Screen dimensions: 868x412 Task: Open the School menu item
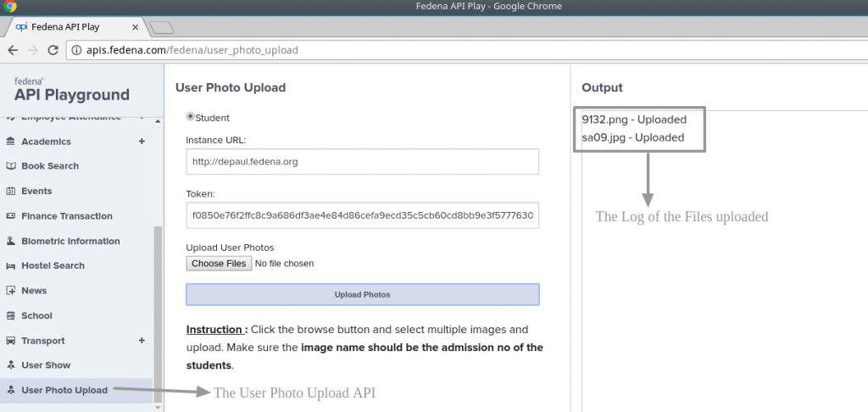[36, 315]
